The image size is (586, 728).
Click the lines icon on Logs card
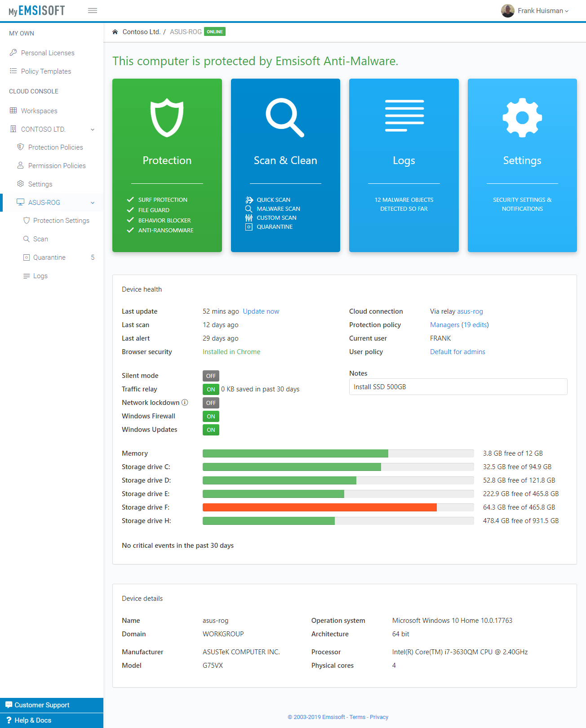404,115
